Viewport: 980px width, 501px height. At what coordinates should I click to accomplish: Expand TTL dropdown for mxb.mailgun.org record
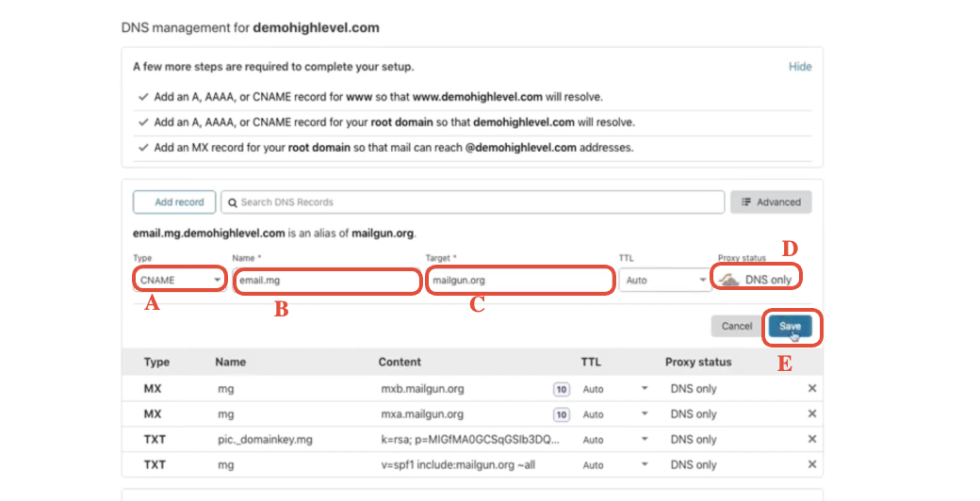(x=645, y=389)
